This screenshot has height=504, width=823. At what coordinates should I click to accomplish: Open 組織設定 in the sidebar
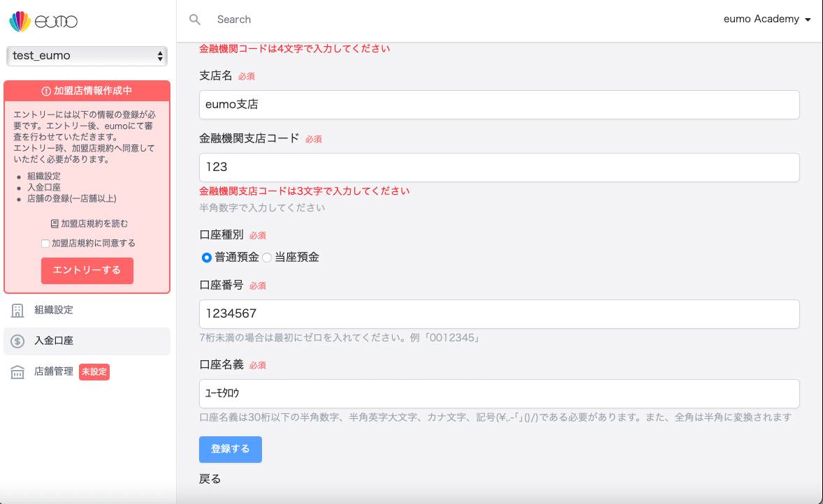pos(87,311)
